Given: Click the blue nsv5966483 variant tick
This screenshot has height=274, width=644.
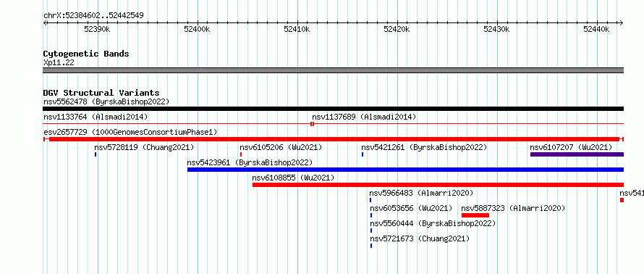Looking at the screenshot, I should click(370, 200).
